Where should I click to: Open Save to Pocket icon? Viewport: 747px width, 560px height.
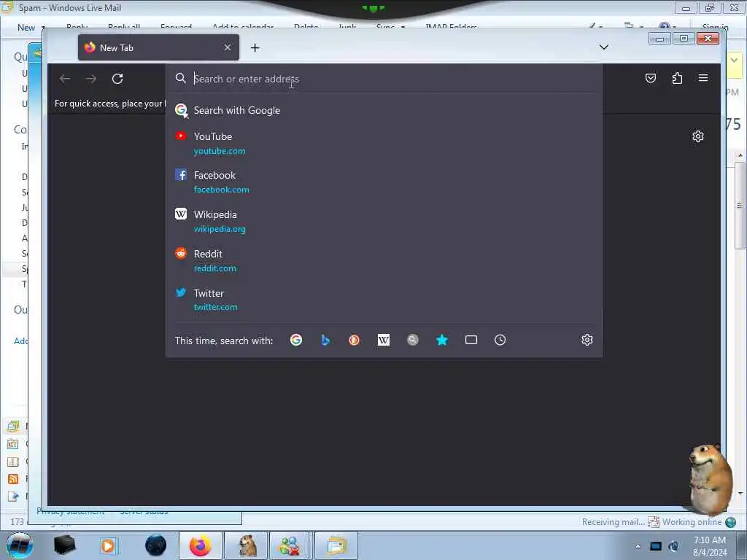[650, 78]
